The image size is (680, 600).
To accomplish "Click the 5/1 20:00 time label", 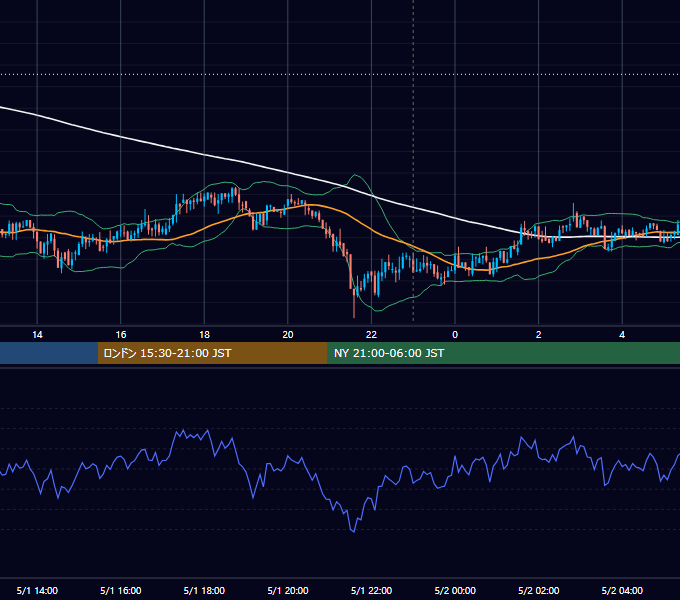I will (288, 590).
